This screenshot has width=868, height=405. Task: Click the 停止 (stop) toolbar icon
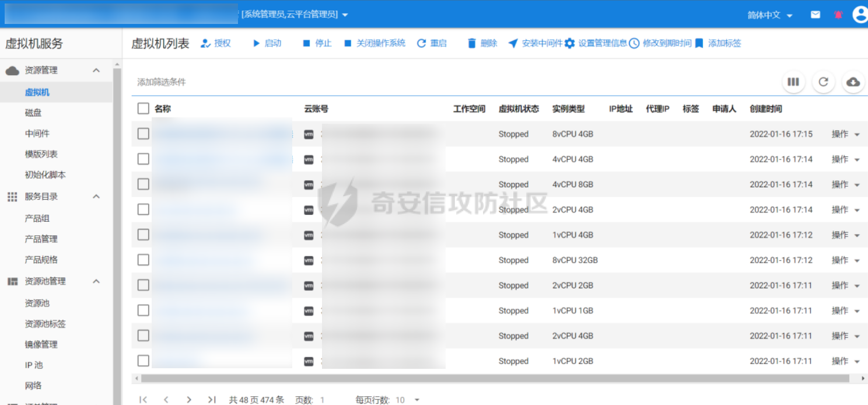[306, 43]
